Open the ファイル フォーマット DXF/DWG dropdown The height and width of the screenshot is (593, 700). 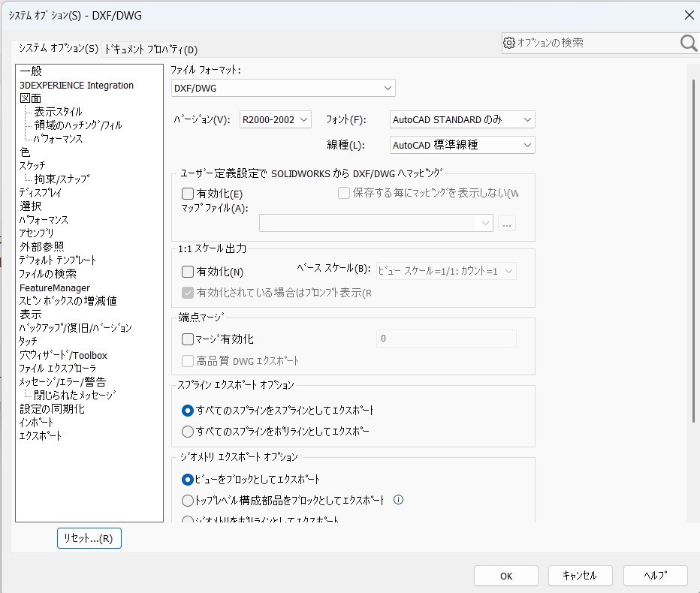[x=283, y=89]
